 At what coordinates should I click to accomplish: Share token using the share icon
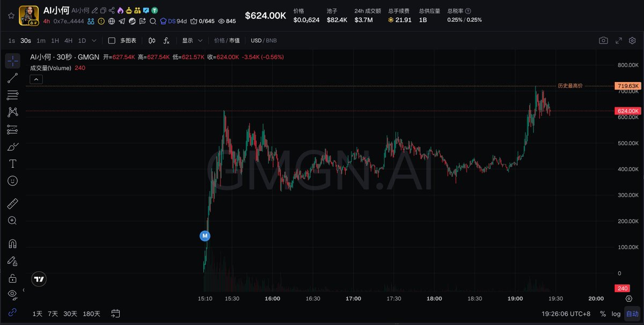click(x=112, y=10)
